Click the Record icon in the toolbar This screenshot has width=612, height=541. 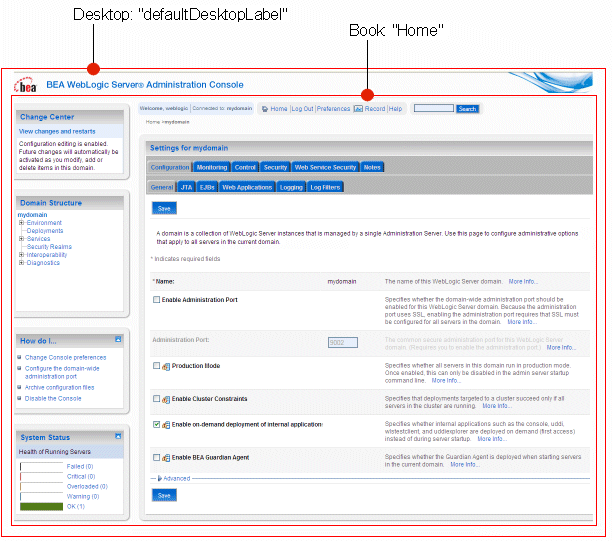358,109
